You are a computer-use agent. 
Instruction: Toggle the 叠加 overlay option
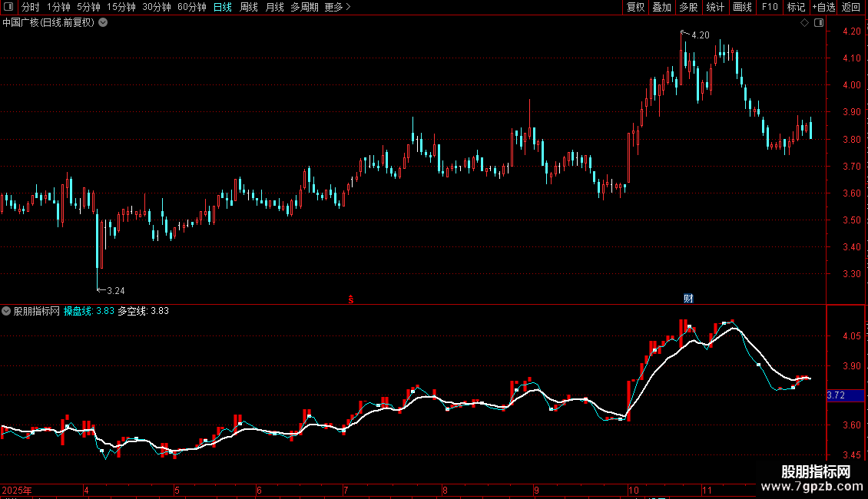click(x=662, y=7)
